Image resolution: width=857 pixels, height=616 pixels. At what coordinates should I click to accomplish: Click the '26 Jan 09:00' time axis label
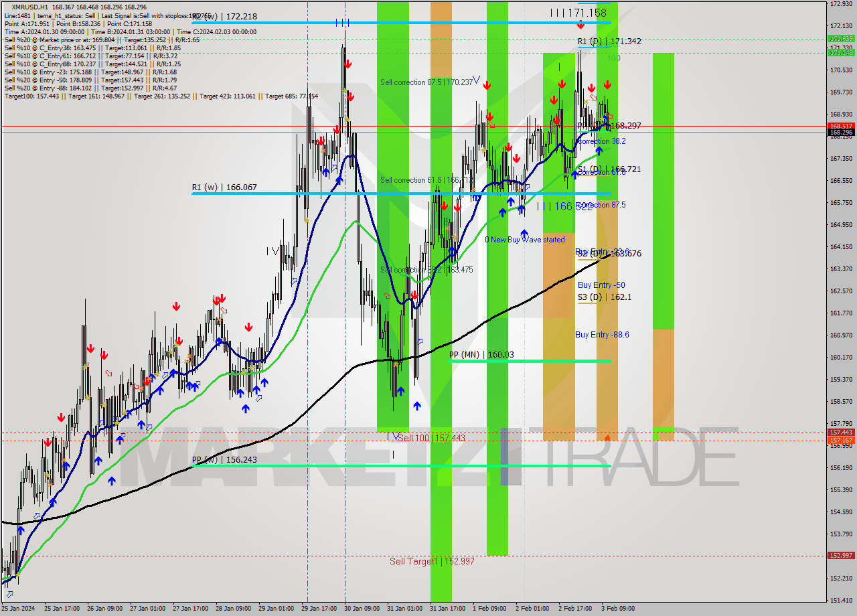click(x=104, y=609)
